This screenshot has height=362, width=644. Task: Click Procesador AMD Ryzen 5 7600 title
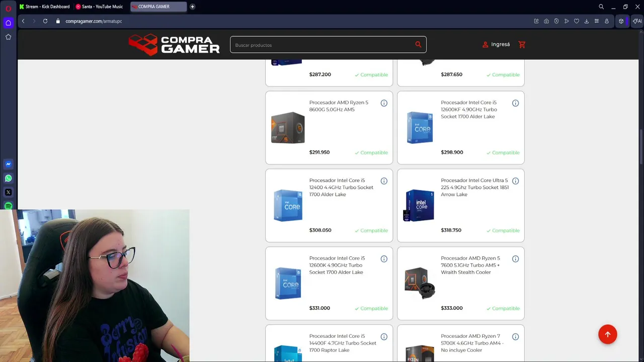(470, 265)
